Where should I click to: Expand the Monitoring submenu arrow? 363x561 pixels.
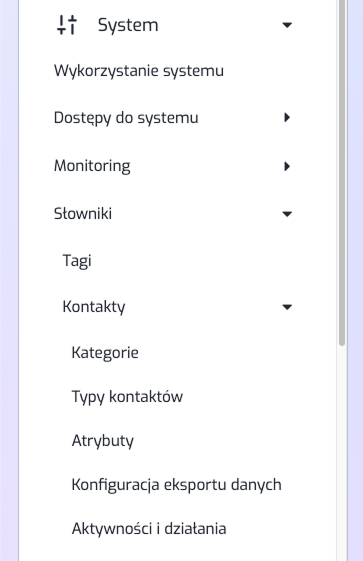pos(287,166)
